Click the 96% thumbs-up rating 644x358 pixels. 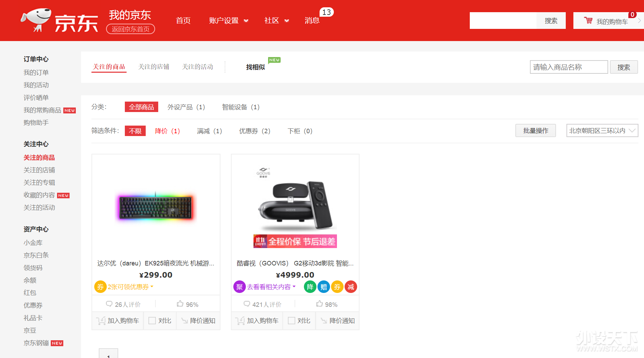(x=187, y=304)
